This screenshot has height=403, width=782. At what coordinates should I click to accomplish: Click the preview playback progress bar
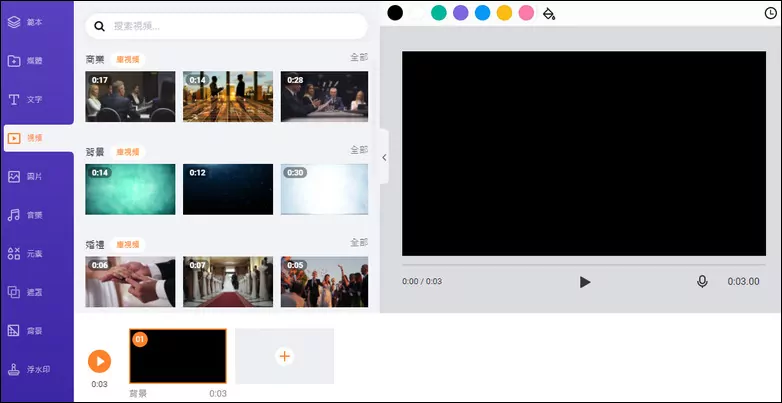584,265
